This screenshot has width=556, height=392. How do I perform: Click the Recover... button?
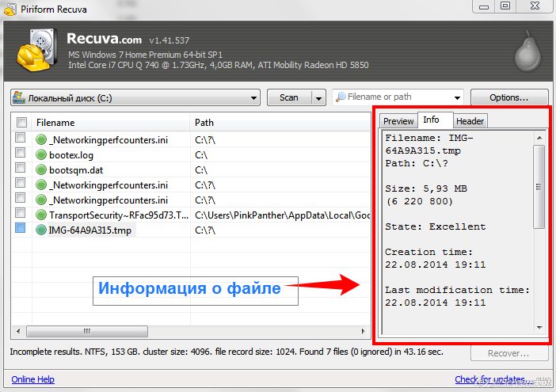508,353
